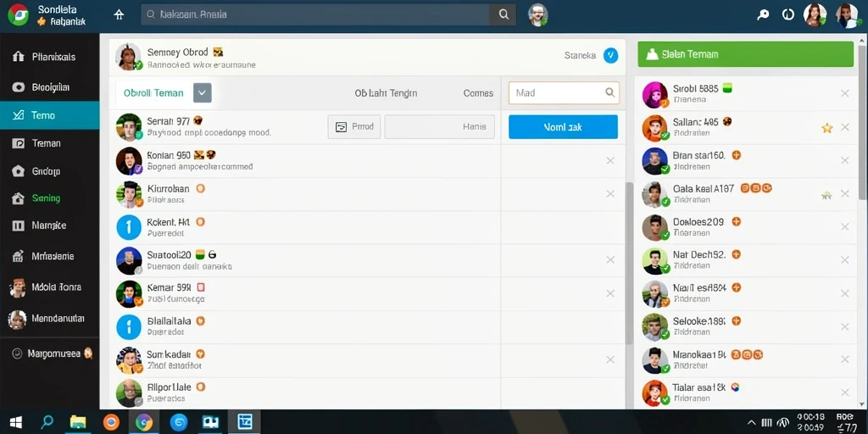Open the key icon in top right
This screenshot has width=868, height=434.
(764, 15)
